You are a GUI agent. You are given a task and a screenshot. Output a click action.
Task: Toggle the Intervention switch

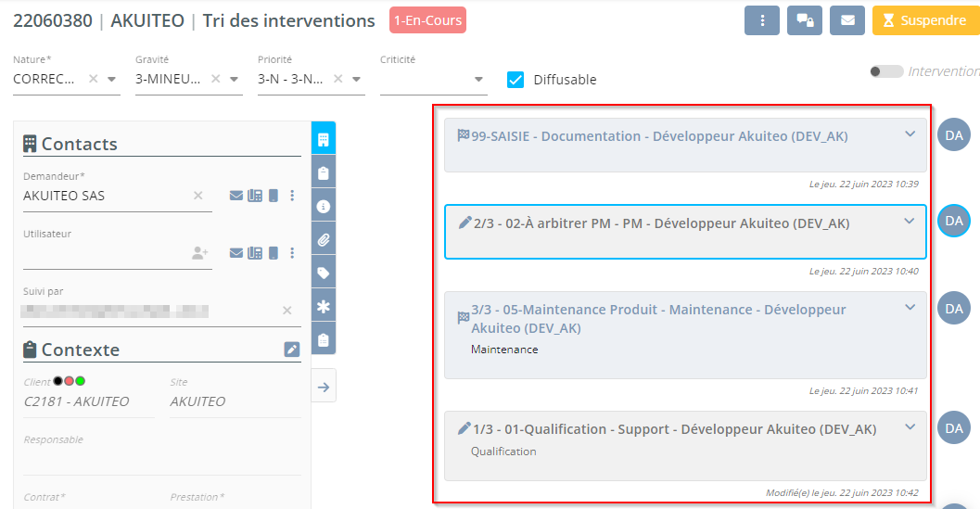(886, 71)
